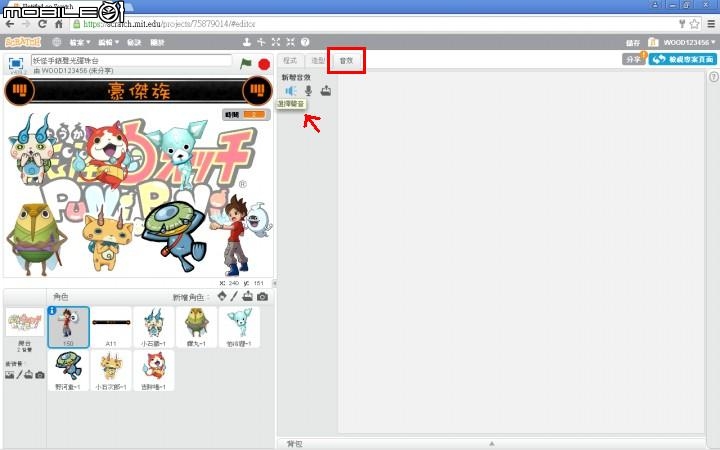720x450 pixels.
Task: Open the info button on sprite 150
Action: 52,311
